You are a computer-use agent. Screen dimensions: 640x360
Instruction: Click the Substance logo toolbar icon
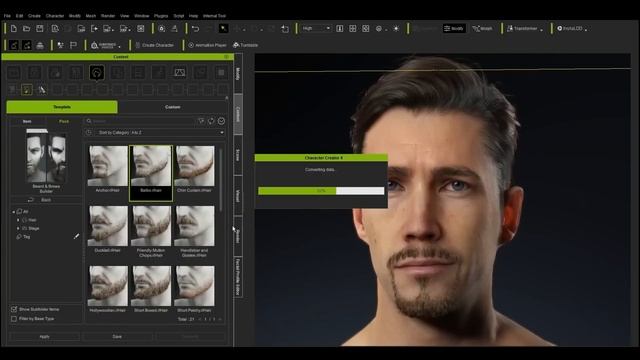[105, 45]
